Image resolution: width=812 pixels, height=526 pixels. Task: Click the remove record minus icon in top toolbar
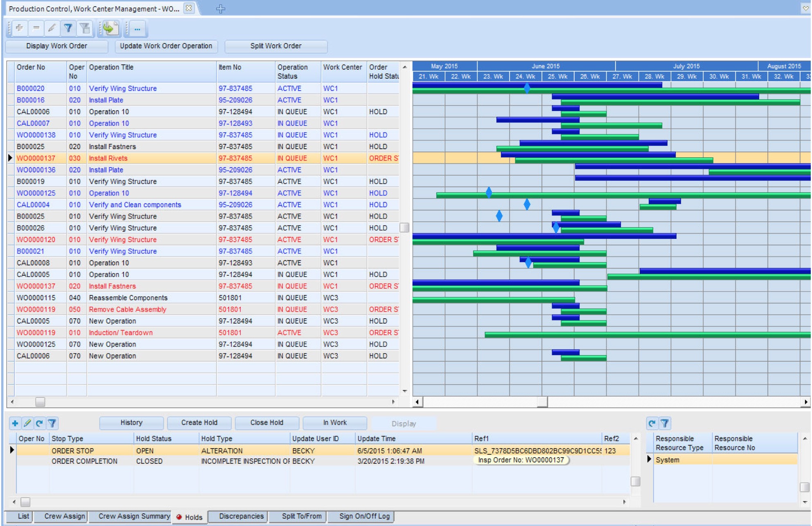pyautogui.click(x=36, y=28)
